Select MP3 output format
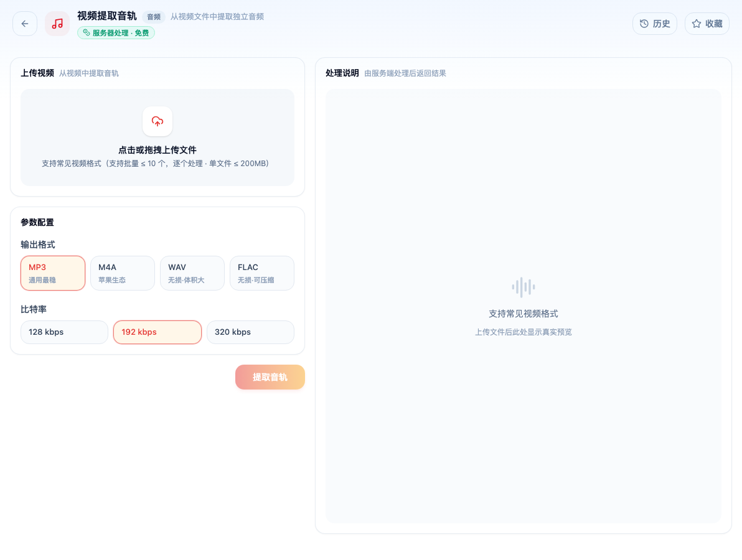 tap(53, 273)
